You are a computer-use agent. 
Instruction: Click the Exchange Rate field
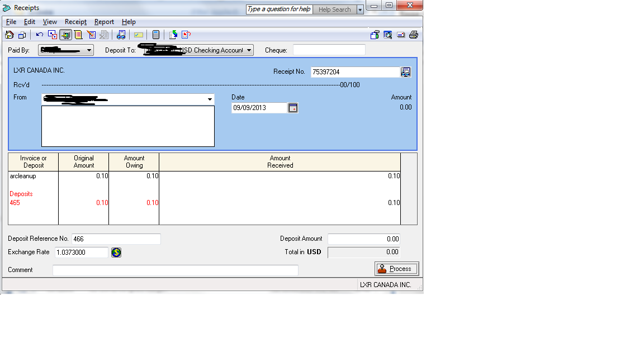coord(81,253)
